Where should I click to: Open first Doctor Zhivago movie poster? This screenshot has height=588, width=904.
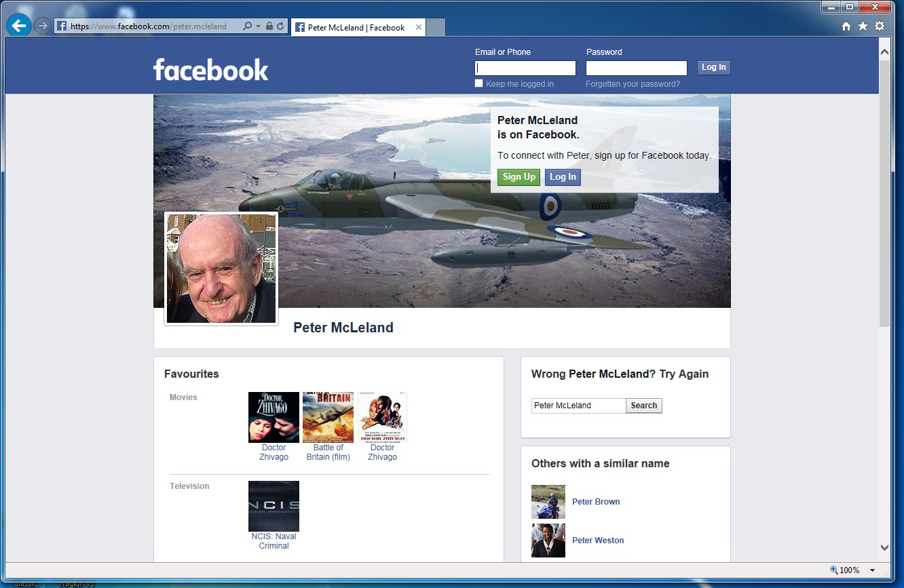tap(274, 417)
